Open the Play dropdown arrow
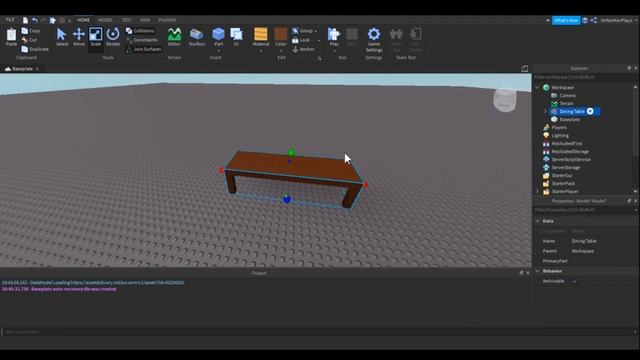Screen dimensions: 640x360 pyautogui.click(x=334, y=51)
